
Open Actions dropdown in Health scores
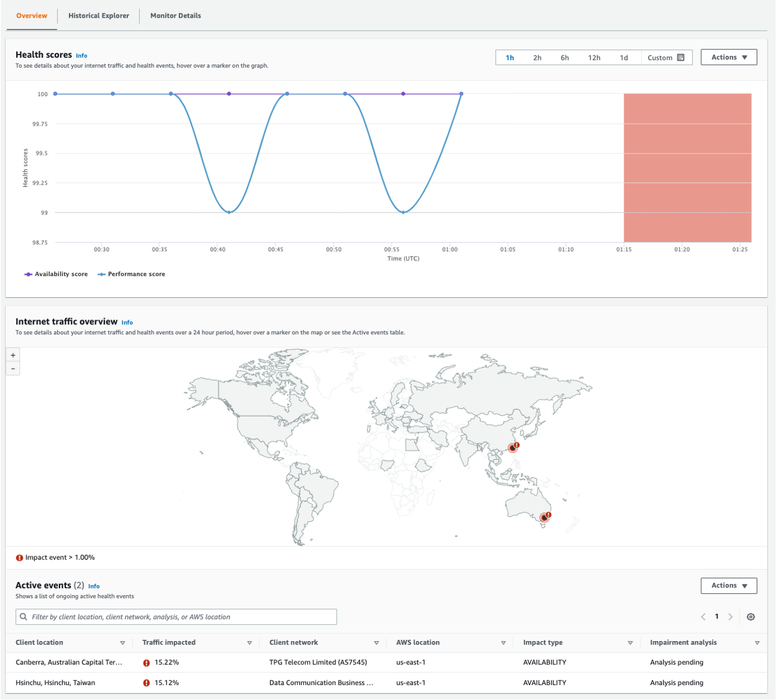point(728,57)
